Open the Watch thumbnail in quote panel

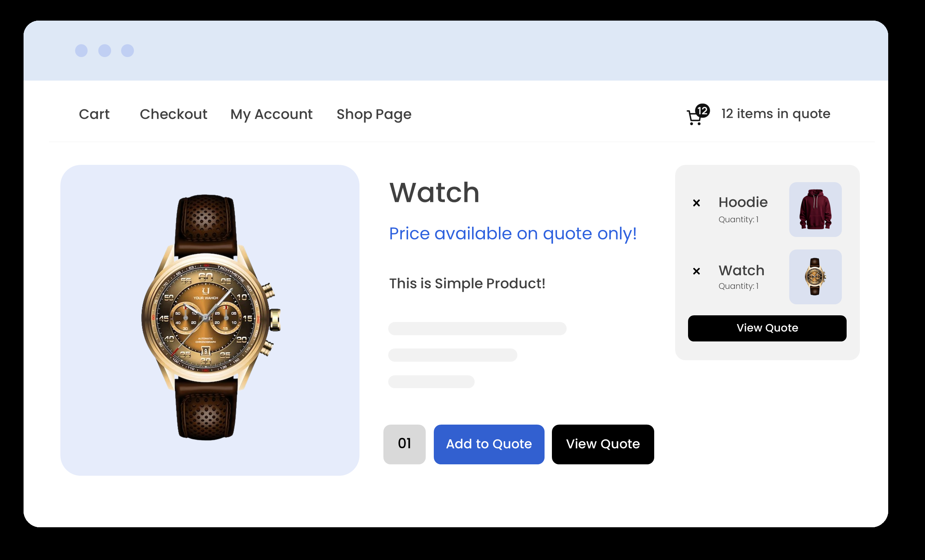(815, 277)
